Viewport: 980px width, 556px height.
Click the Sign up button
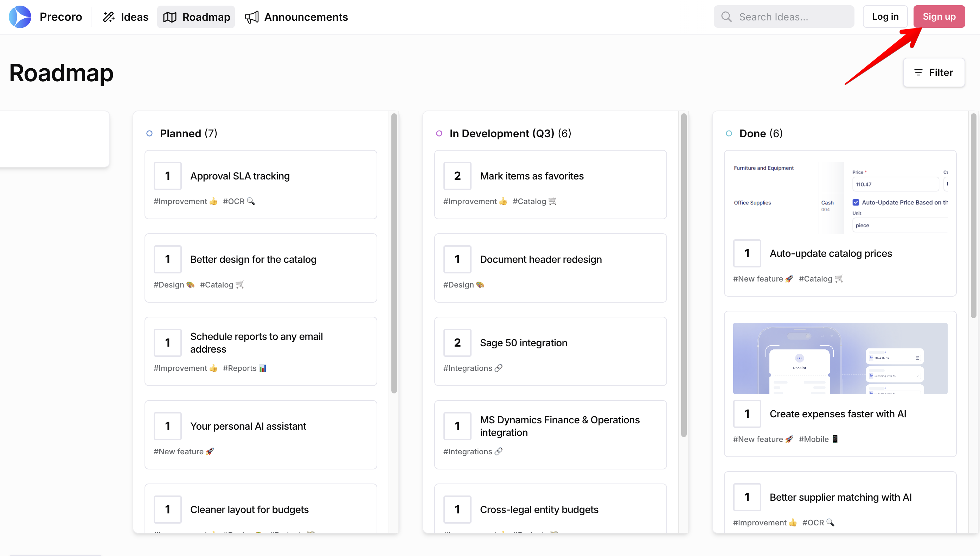939,17
